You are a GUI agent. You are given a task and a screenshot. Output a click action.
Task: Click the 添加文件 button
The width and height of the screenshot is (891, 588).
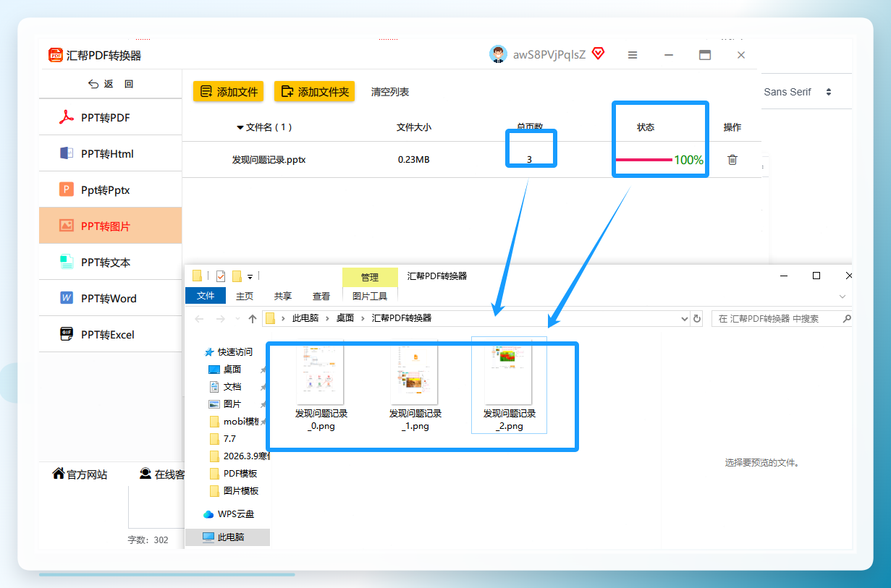229,92
